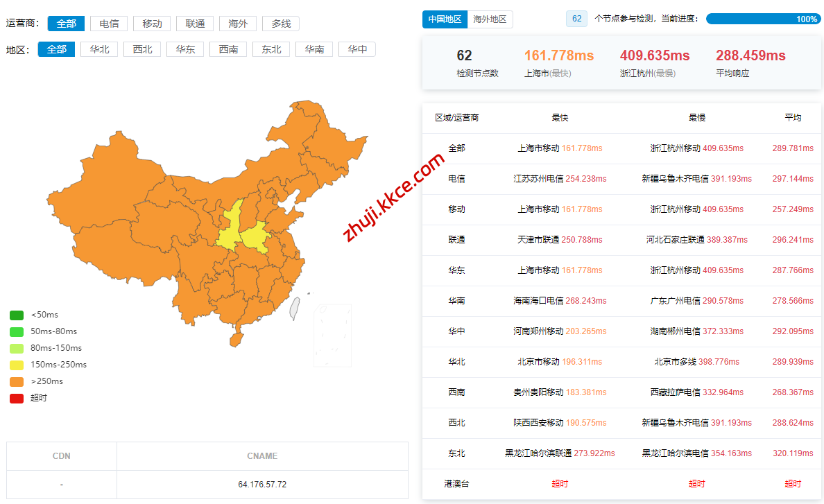824x504 pixels.
Task: Click the 港澳台 row in results table
Action: pyautogui.click(x=456, y=483)
